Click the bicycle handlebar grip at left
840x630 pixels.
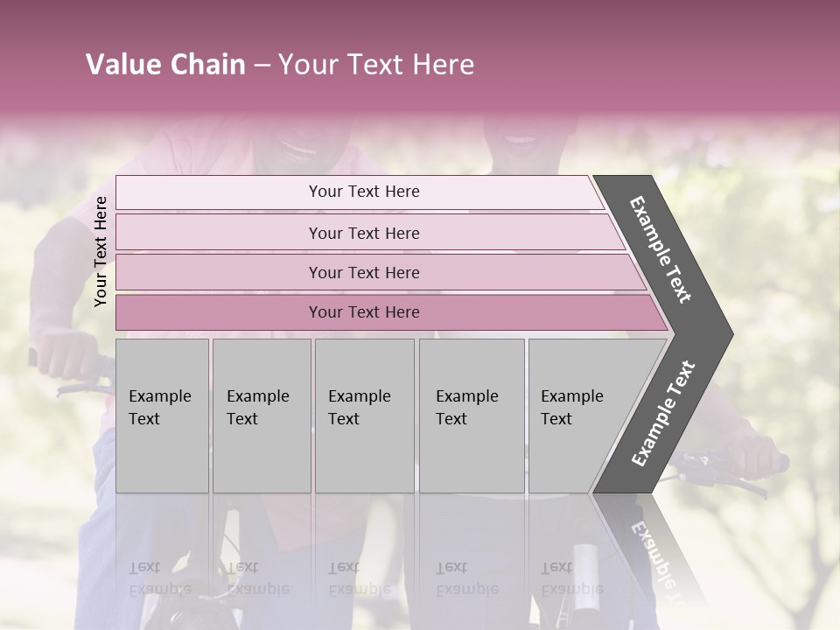[61, 356]
